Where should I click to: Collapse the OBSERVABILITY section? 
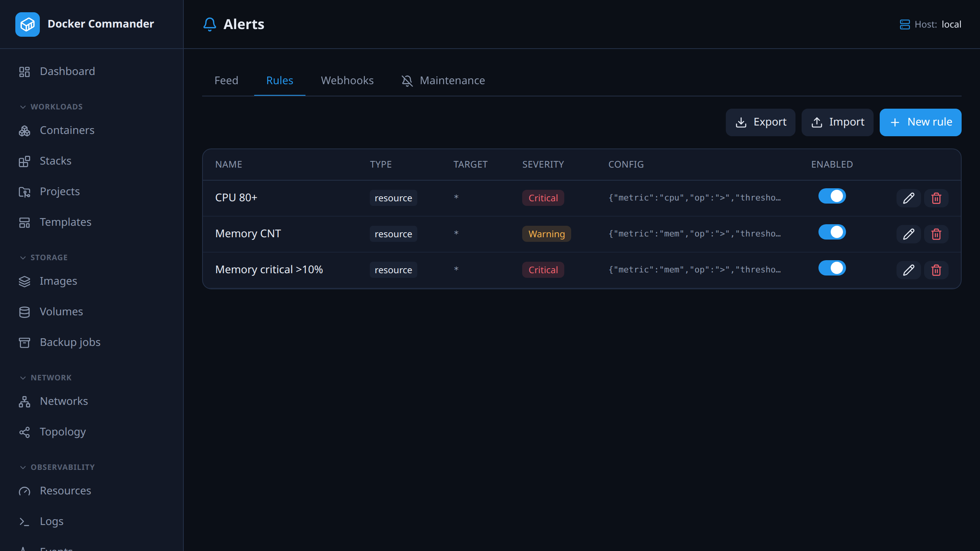pos(57,467)
